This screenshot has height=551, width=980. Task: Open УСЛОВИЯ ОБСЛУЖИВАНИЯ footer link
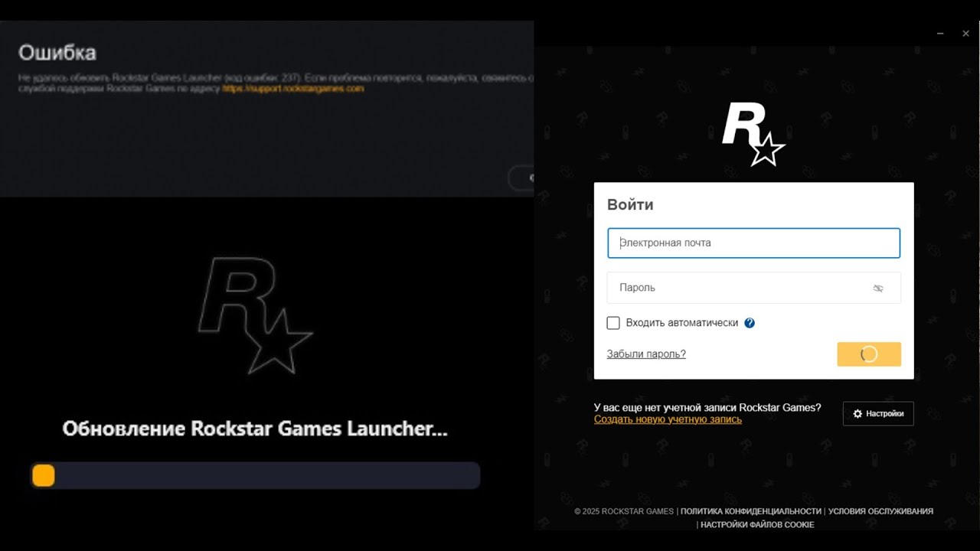[880, 511]
